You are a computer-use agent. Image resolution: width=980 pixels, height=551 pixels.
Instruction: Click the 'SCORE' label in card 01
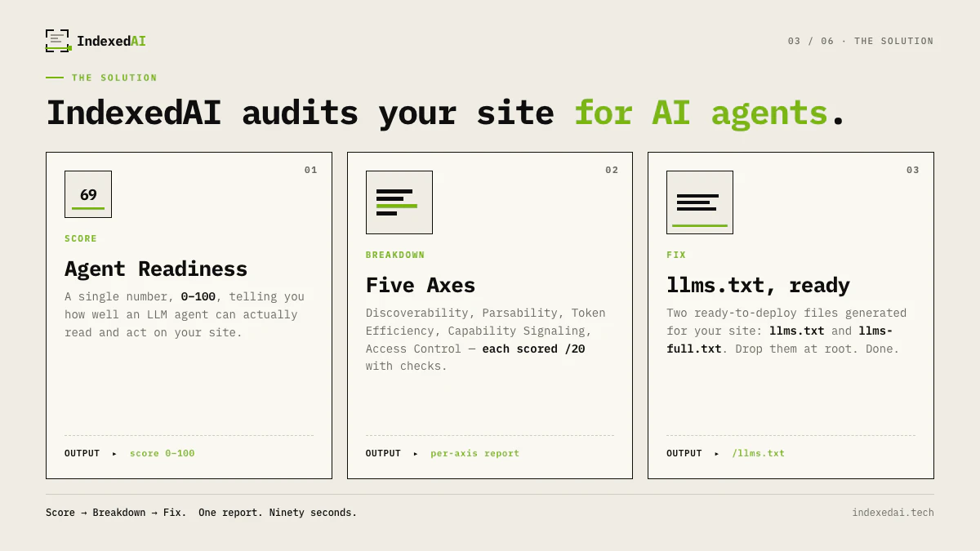(x=81, y=238)
